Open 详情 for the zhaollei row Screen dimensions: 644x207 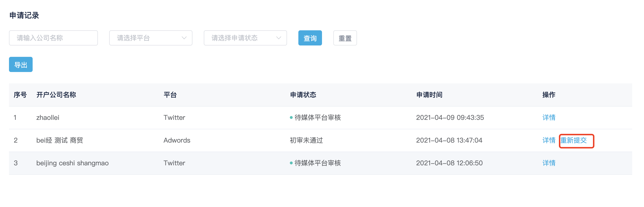pyautogui.click(x=548, y=117)
